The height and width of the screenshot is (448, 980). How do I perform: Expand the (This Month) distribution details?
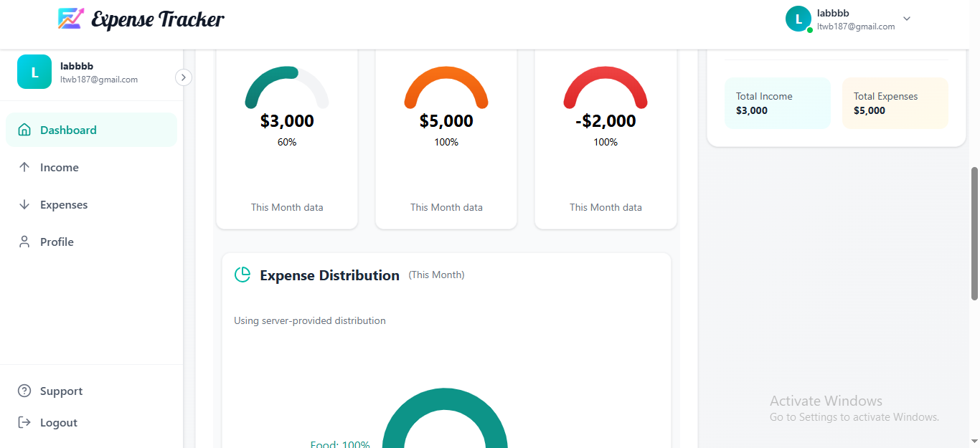coord(436,275)
